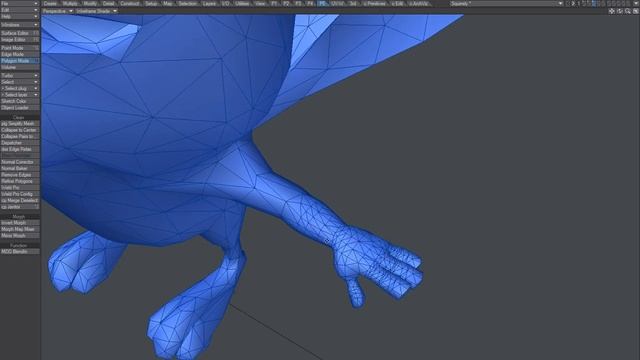Expand the Select plug dropdown

click(20, 88)
